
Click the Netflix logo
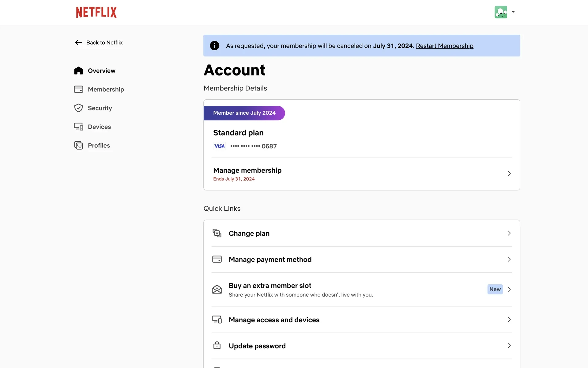96,12
